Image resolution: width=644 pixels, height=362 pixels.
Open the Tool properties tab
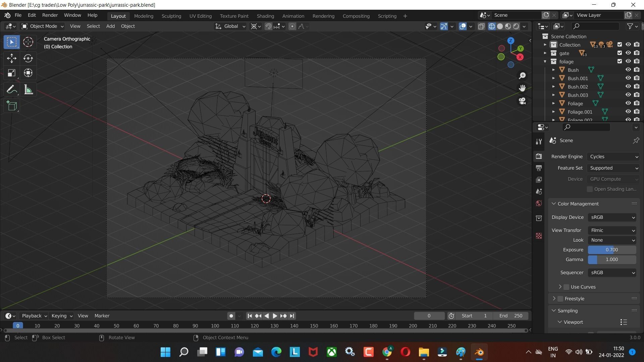[539, 142]
